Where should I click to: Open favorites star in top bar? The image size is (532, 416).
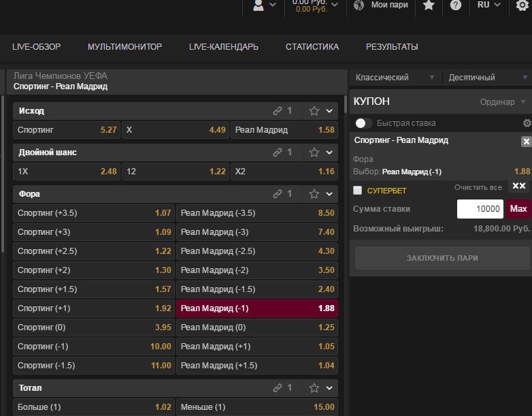429,5
